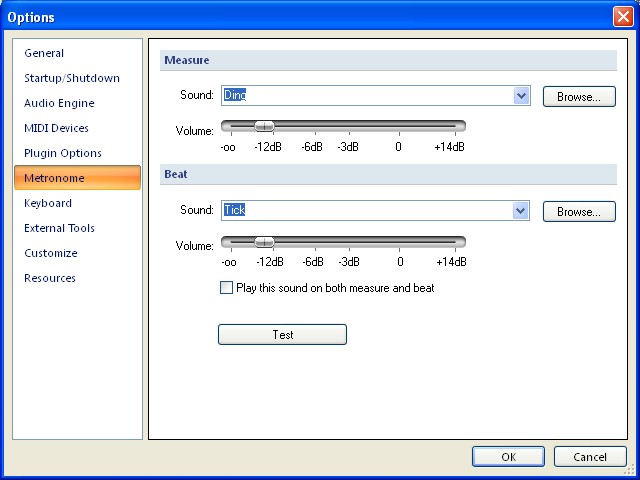Expand the Beat sound dropdown arrow
The image size is (640, 480).
point(520,211)
